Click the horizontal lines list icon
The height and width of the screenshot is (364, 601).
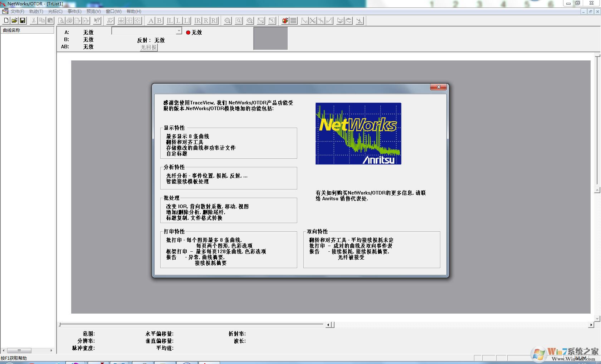pos(293,21)
